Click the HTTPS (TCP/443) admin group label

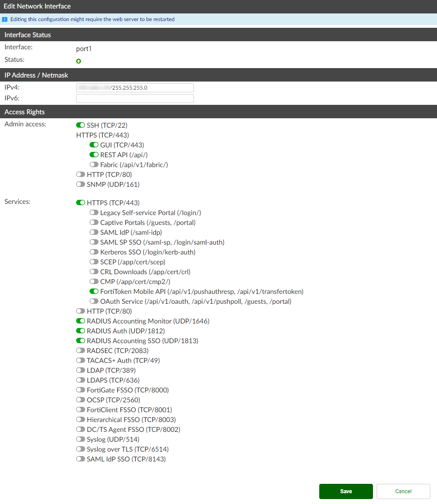click(103, 135)
